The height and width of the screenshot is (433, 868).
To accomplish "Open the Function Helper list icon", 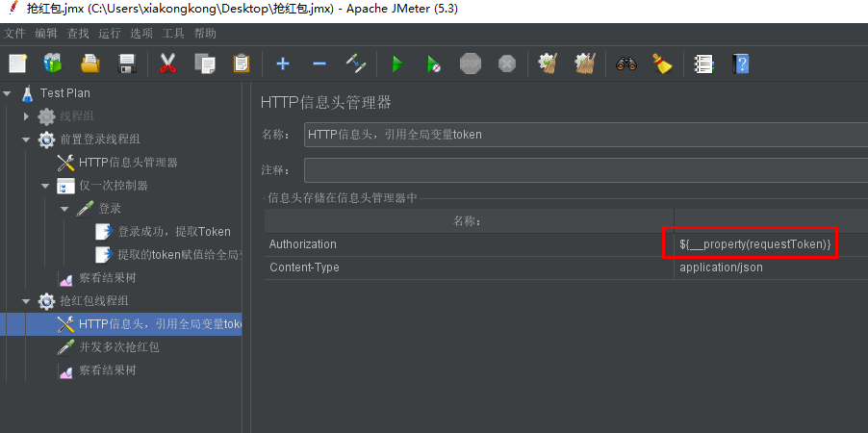I will [704, 64].
